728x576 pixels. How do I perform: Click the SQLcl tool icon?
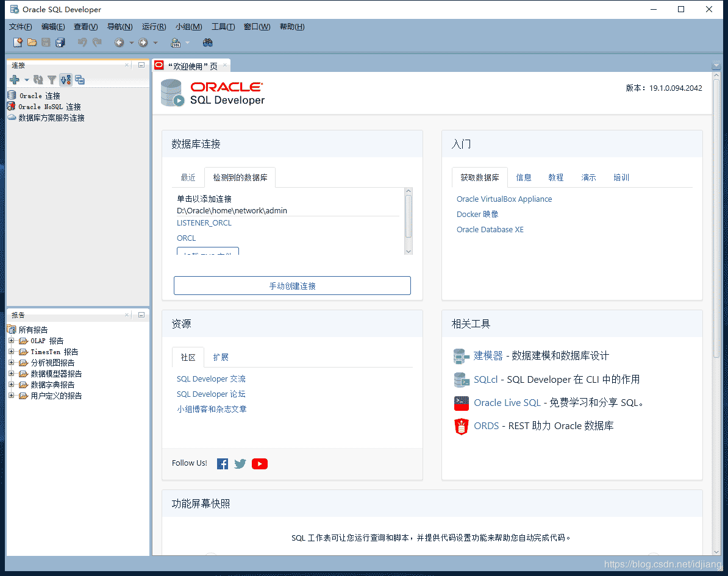461,380
